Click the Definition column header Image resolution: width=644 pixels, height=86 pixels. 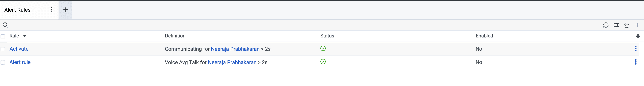[175, 36]
